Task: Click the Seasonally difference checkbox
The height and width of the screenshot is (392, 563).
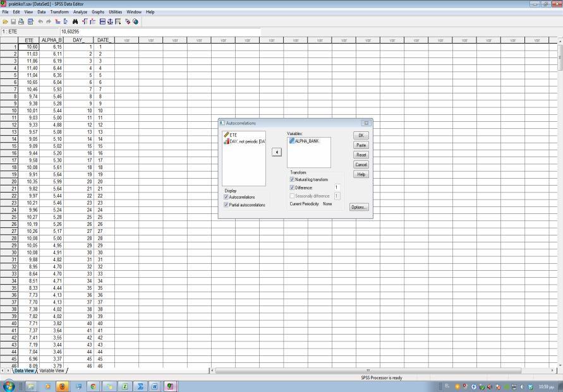Action: point(292,196)
